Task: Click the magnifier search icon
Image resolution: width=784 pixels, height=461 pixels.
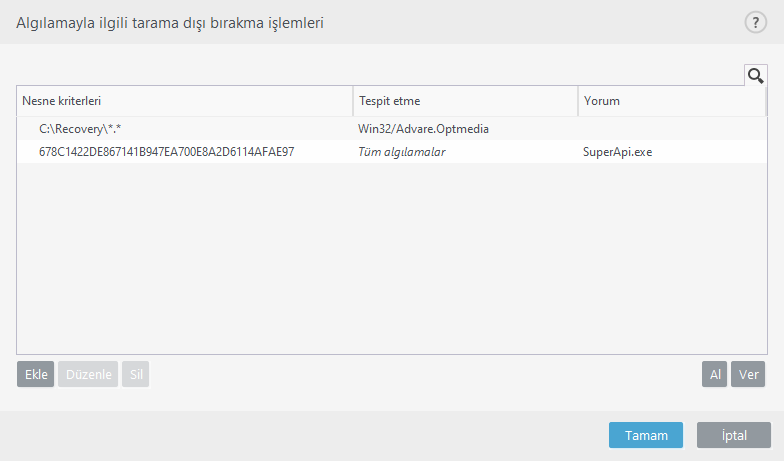Action: 755,75
